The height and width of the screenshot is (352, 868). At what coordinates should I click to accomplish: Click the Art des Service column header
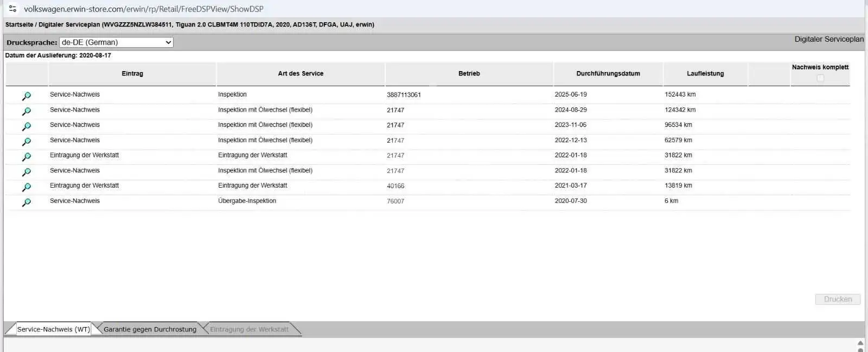301,74
